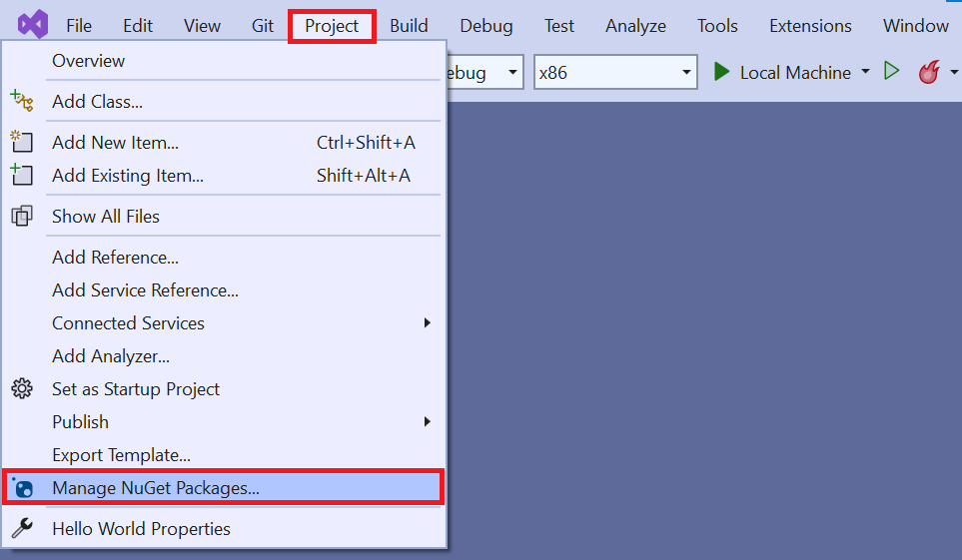962x560 pixels.
Task: Choose Add Analyzer... entry
Action: [224, 356]
